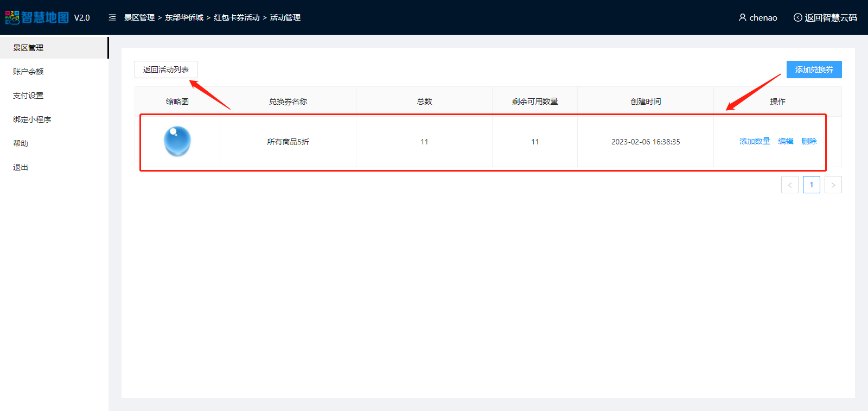Open 账户余额 in the sidebar
Image resolution: width=868 pixels, height=411 pixels.
click(28, 72)
